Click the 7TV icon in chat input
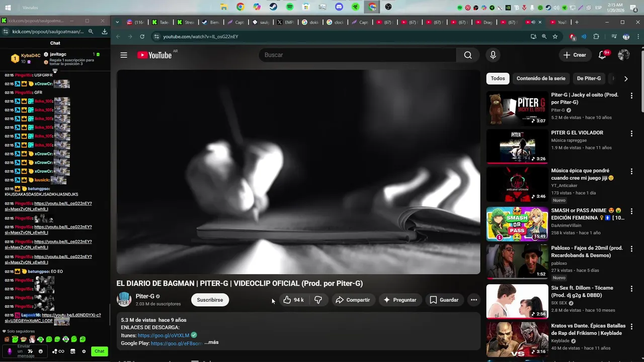644x362 pixels. (30, 351)
